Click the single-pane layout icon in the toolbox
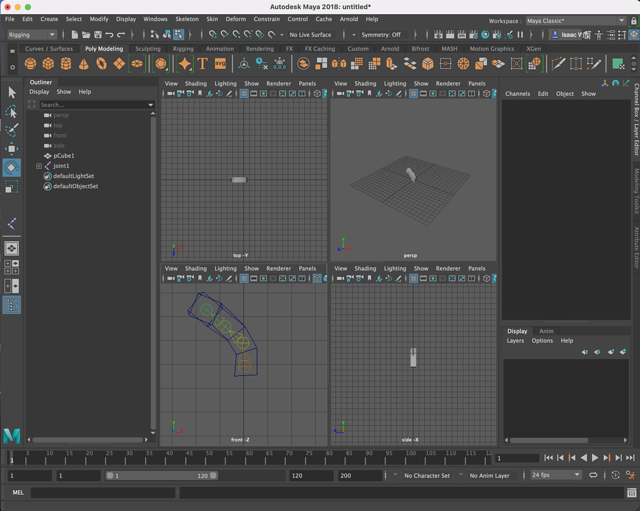This screenshot has height=511, width=640. tap(11, 248)
